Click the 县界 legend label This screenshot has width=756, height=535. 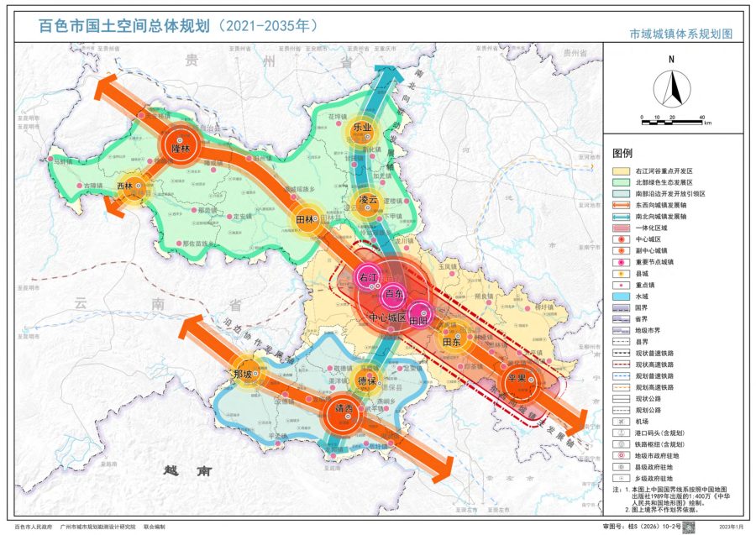pyautogui.click(x=641, y=342)
